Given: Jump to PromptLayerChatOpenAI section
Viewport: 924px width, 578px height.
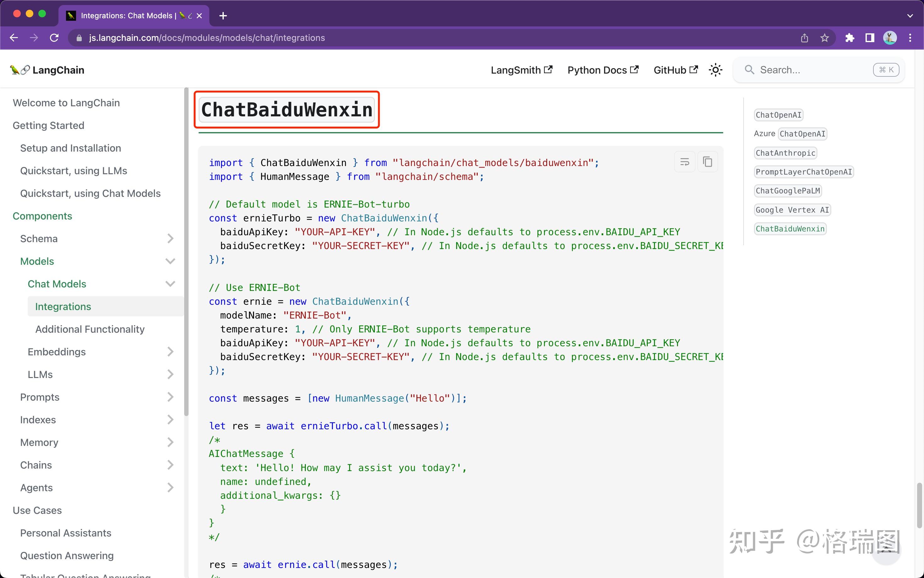Looking at the screenshot, I should (804, 172).
